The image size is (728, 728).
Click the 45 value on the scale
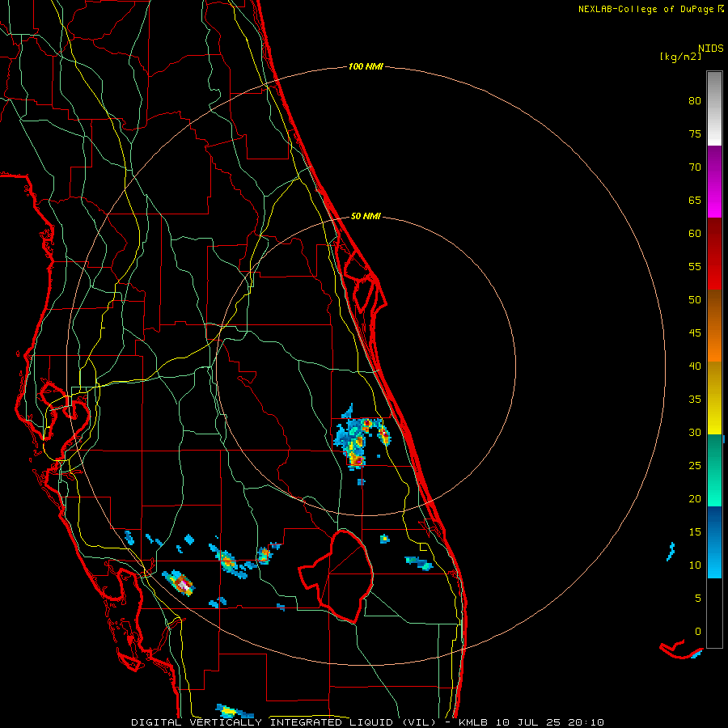(x=695, y=333)
